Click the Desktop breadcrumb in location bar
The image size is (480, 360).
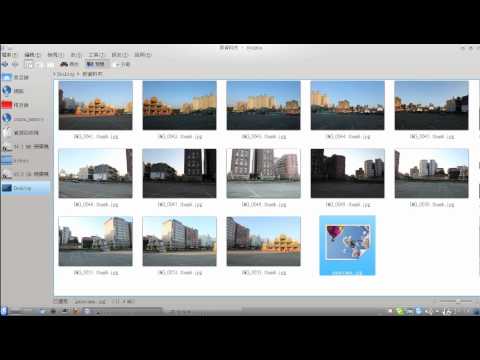[x=66, y=74]
